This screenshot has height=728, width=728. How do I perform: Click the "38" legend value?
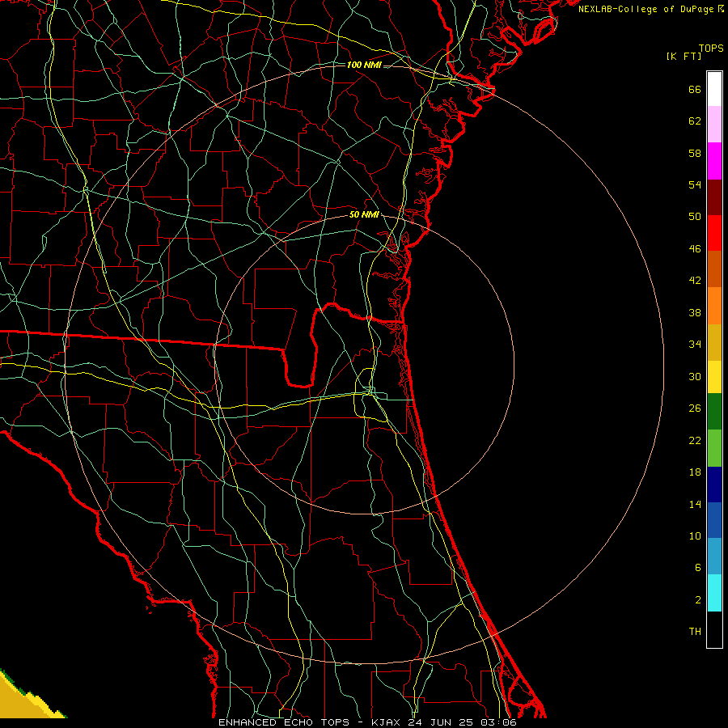click(695, 312)
